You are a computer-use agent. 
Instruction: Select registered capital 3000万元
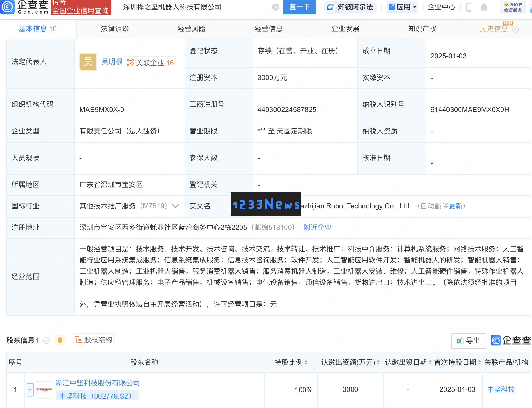click(272, 78)
